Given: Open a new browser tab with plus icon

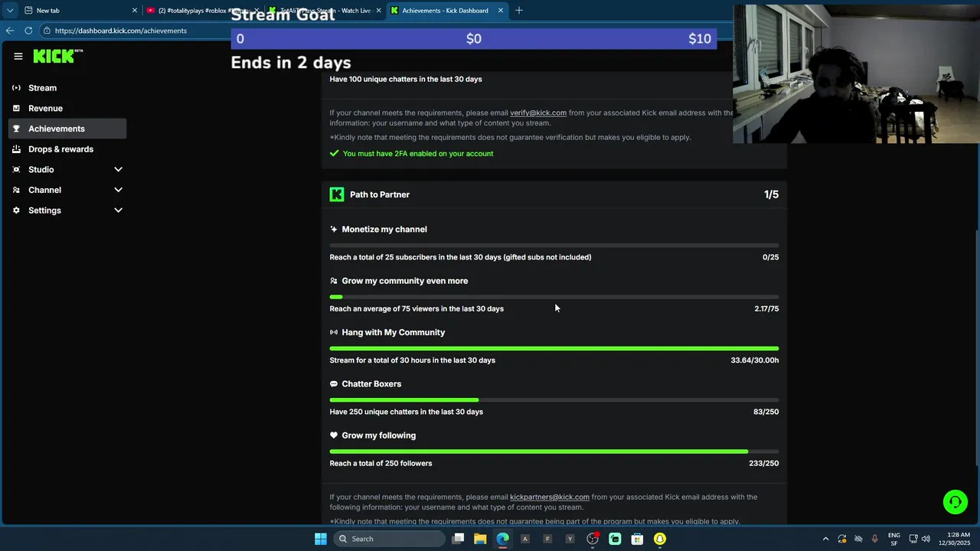Looking at the screenshot, I should pyautogui.click(x=519, y=10).
